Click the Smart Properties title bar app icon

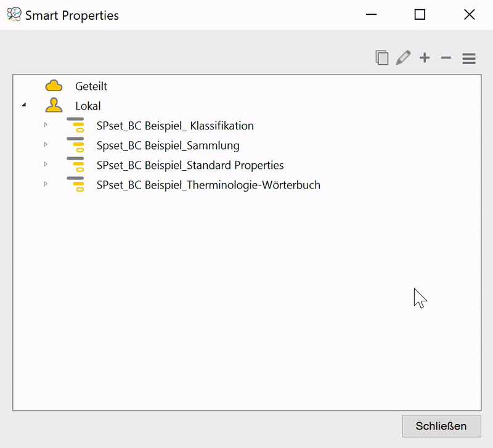pos(14,15)
